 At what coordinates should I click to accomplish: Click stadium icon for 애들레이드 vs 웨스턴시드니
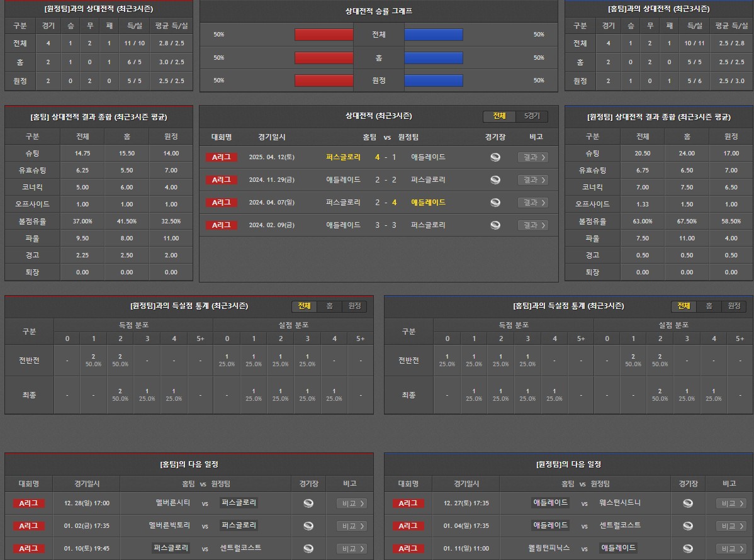(x=688, y=503)
